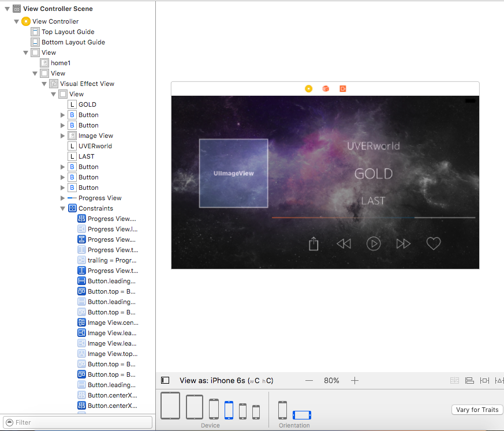Select the landscape orientation

[x=302, y=415]
